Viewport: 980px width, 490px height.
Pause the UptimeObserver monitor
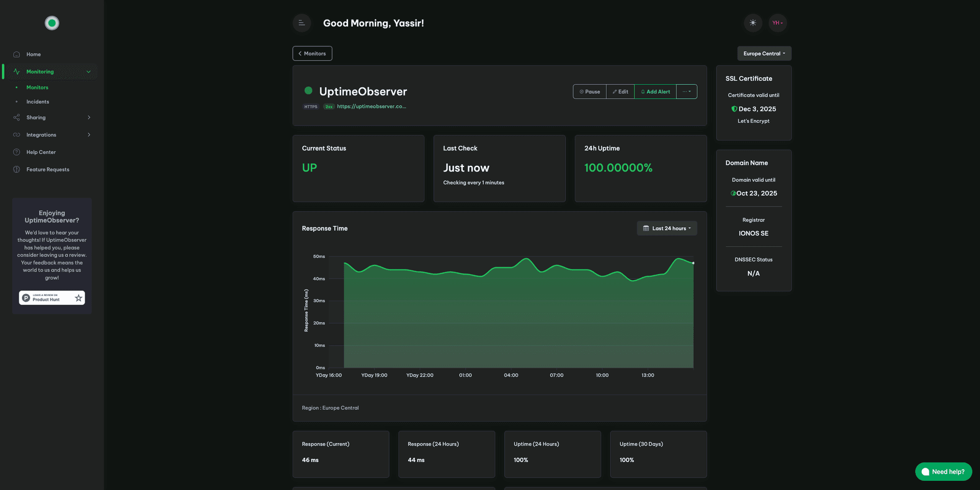pos(590,92)
